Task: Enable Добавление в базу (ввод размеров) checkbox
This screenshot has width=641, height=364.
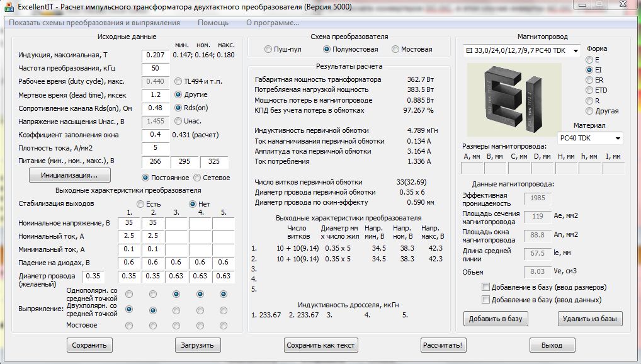Action: [x=485, y=287]
